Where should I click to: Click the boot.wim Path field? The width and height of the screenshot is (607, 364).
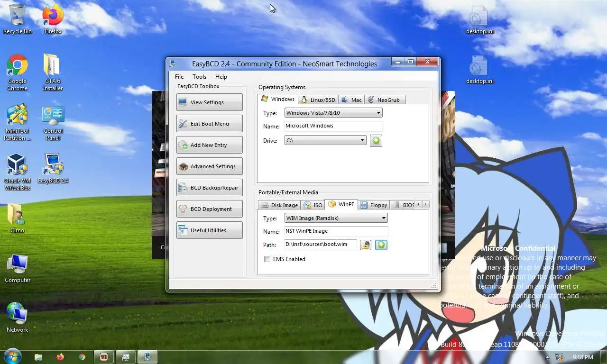point(320,245)
